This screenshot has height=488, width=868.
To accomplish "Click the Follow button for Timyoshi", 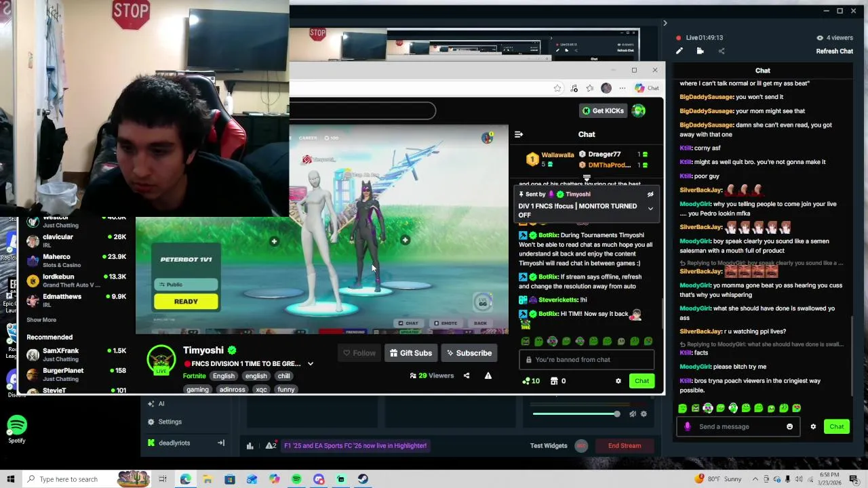I will (359, 353).
